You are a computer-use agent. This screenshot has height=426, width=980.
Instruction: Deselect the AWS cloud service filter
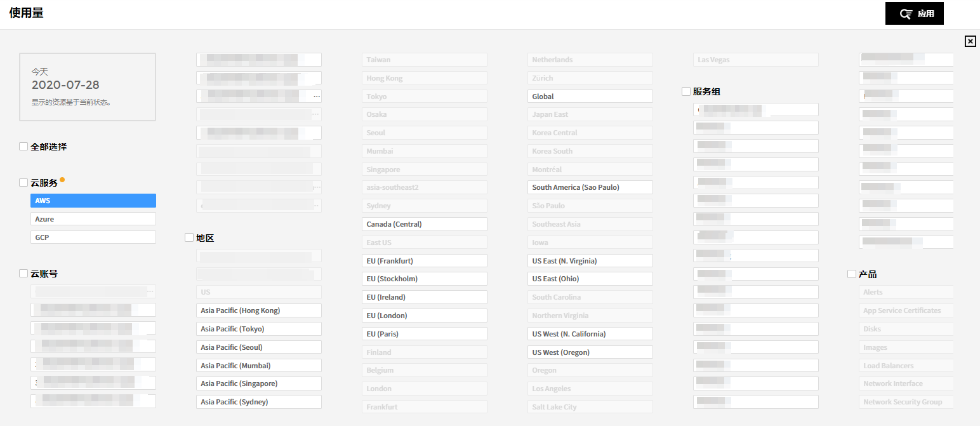[x=93, y=201]
